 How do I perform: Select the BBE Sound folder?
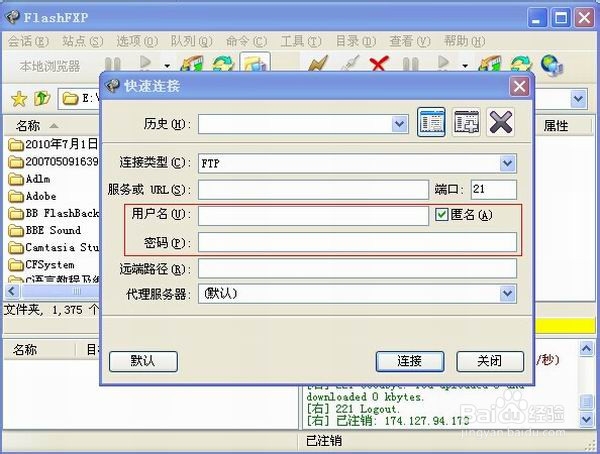click(x=44, y=230)
